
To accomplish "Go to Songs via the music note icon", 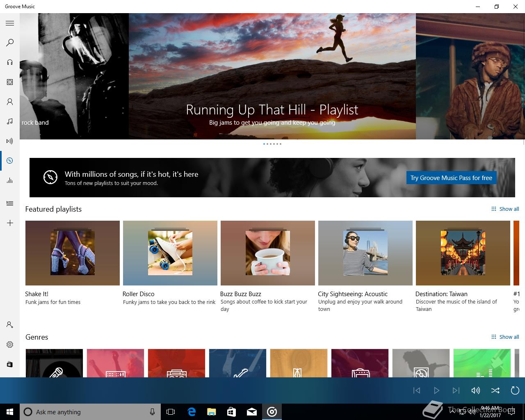I will click(x=10, y=121).
